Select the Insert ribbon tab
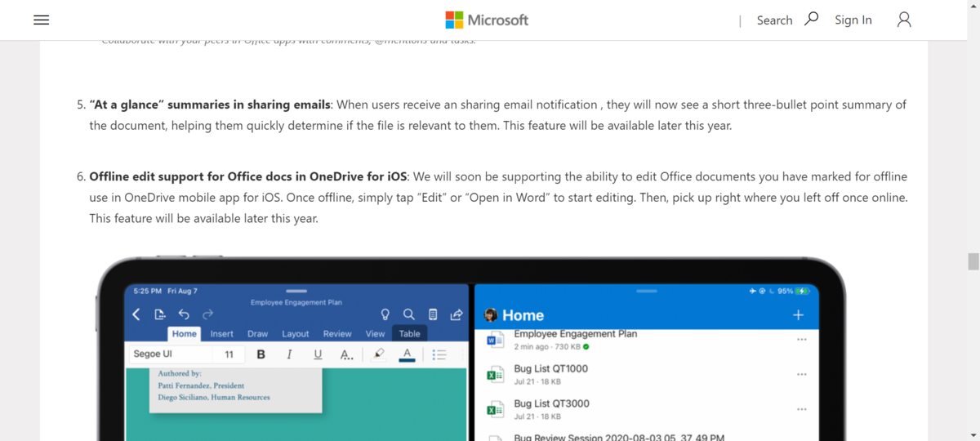The height and width of the screenshot is (441, 980). 221,334
